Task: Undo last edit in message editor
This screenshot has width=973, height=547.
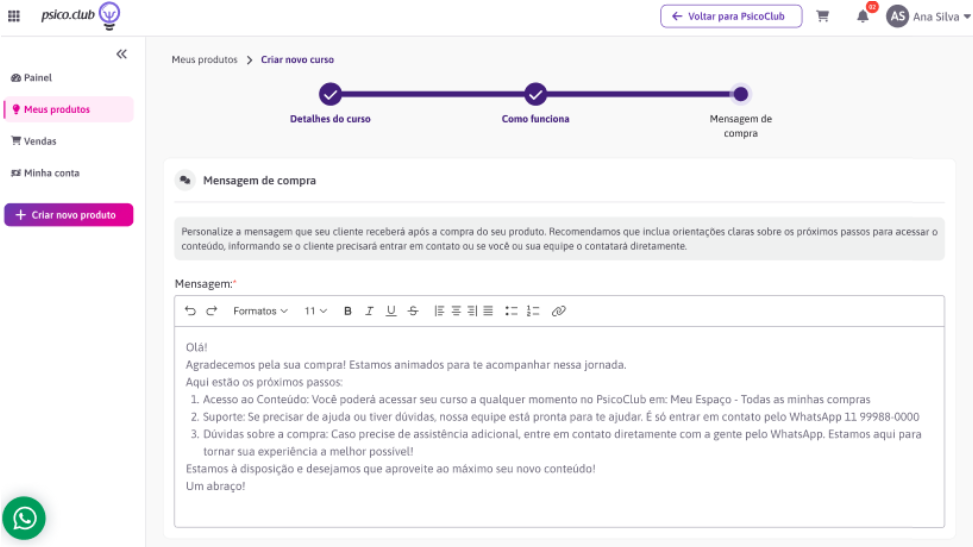Action: tap(190, 311)
